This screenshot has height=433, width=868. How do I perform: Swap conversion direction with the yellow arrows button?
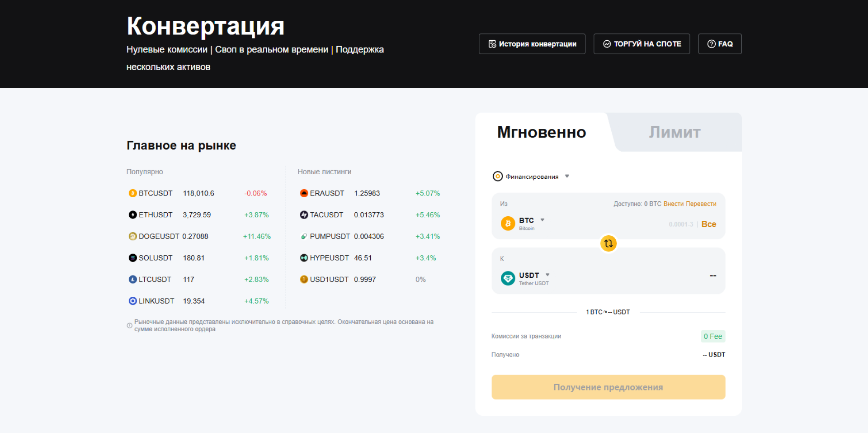click(x=609, y=243)
